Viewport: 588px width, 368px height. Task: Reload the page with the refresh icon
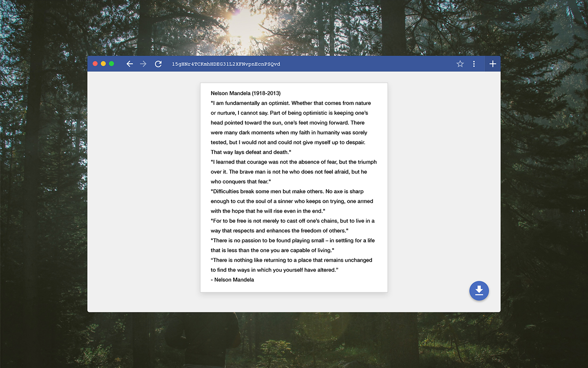pyautogui.click(x=158, y=64)
